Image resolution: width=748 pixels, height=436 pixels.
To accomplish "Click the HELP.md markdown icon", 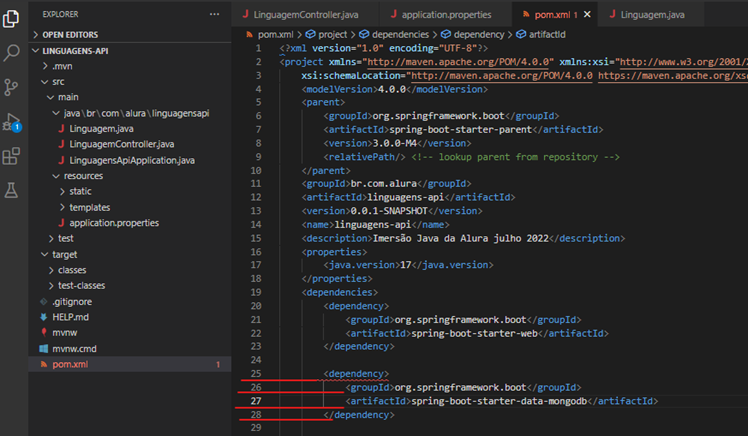I will [44, 317].
